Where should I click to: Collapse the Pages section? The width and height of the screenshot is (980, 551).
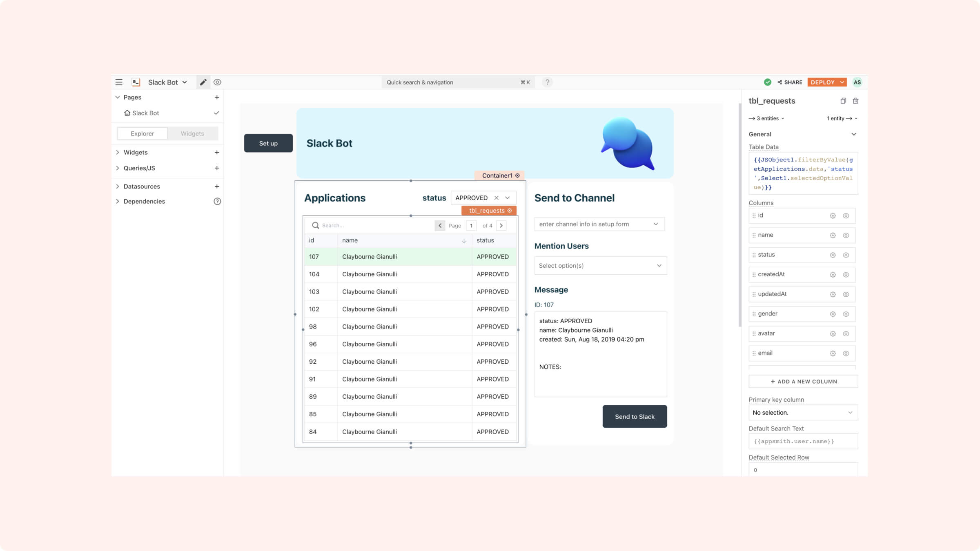click(x=118, y=97)
